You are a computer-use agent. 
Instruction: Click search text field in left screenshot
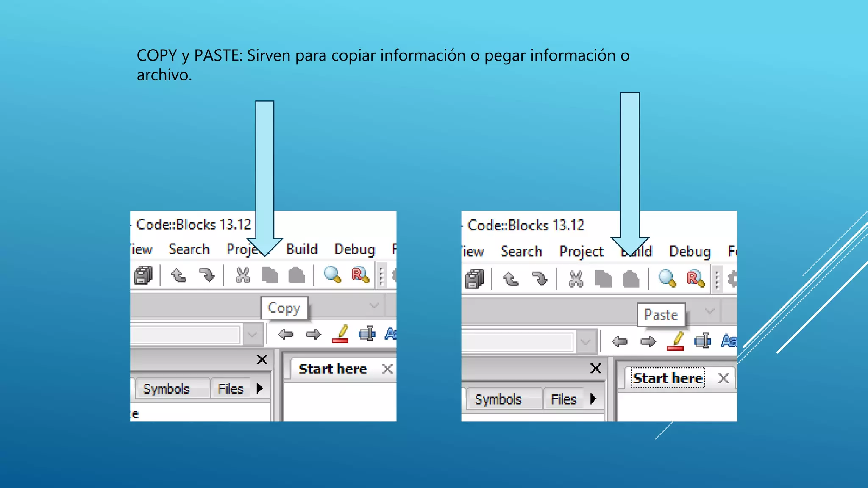point(185,335)
